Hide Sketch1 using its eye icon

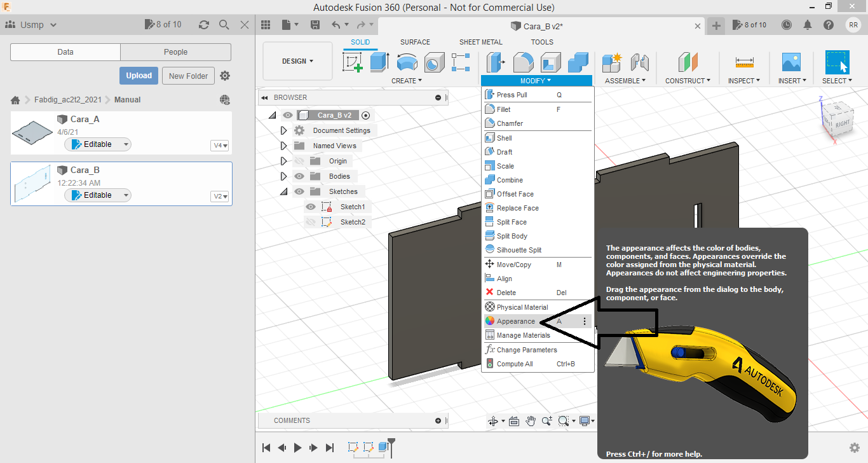tap(311, 207)
